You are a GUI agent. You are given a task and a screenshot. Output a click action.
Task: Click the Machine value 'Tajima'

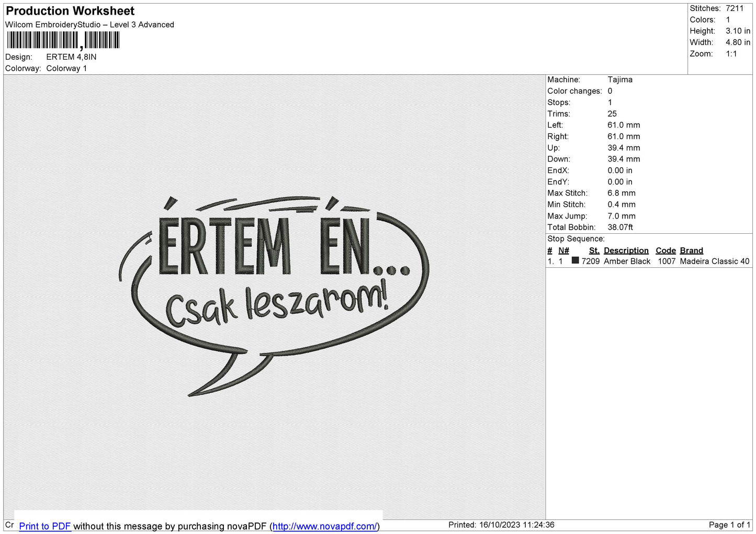click(620, 79)
